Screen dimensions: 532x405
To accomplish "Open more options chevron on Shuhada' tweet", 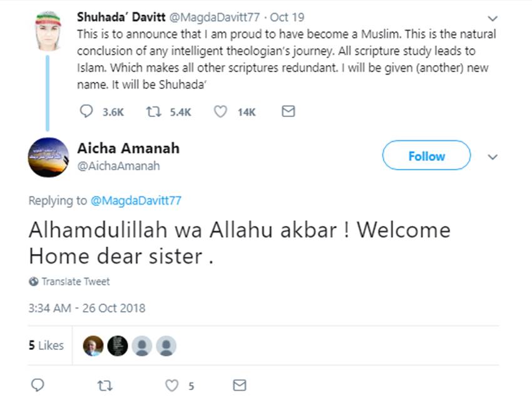I will (493, 18).
